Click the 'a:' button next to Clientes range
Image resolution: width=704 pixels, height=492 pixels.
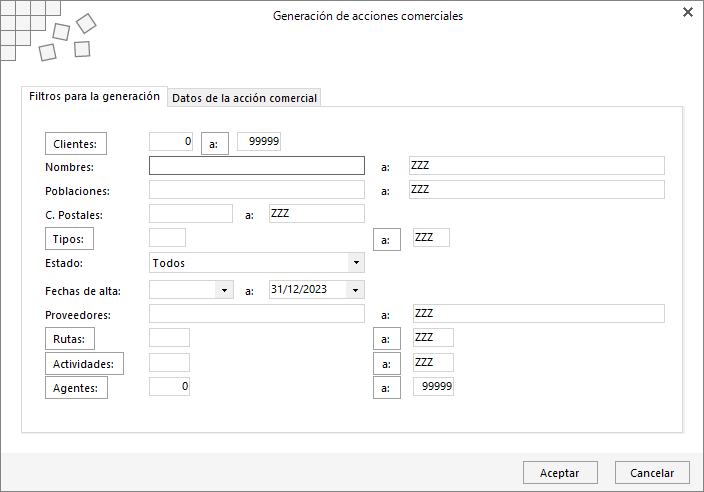click(215, 144)
